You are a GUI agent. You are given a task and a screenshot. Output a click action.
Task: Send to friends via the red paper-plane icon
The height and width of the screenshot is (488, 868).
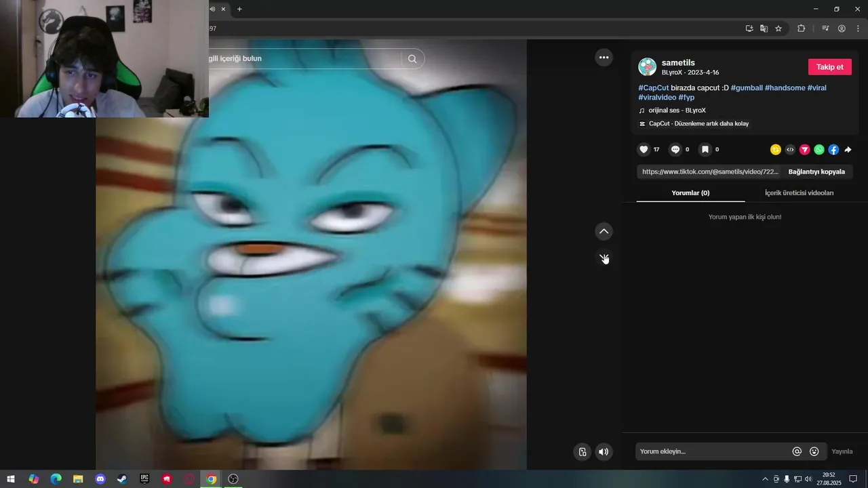click(x=804, y=150)
